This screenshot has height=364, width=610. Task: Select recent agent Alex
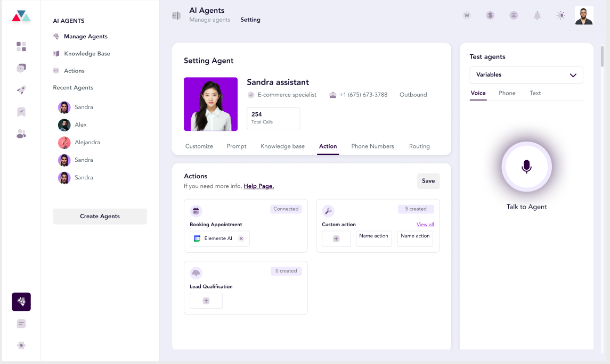(x=80, y=125)
